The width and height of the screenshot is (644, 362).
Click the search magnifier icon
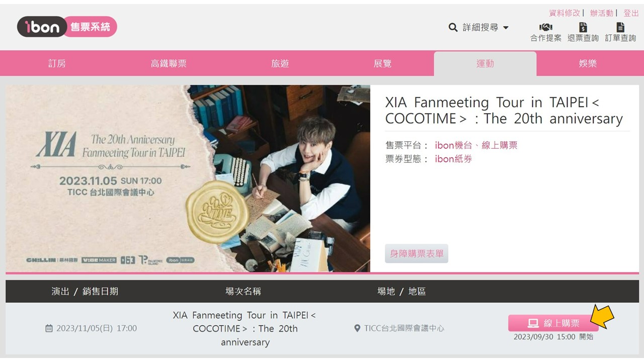[453, 27]
